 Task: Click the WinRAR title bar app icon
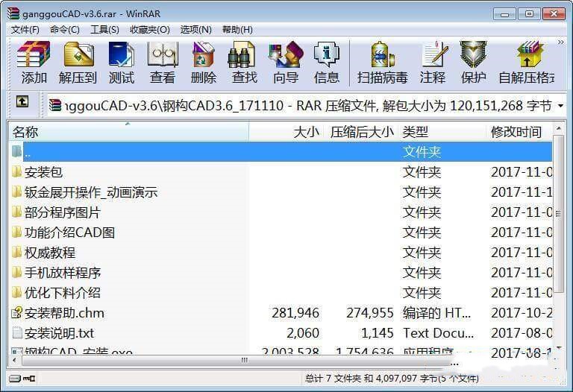tap(13, 13)
